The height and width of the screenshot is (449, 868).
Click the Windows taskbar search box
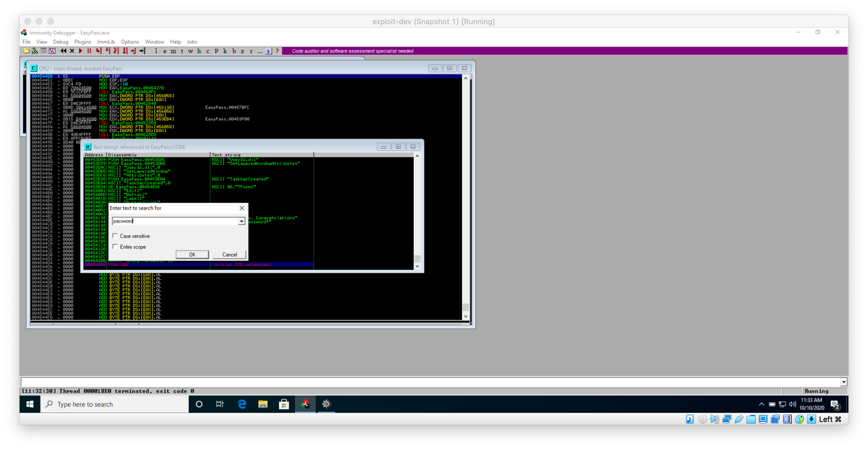click(115, 404)
